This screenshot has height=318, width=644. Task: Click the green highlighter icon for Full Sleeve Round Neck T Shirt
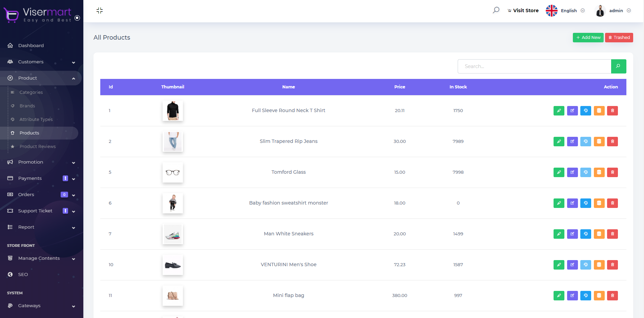tap(559, 111)
